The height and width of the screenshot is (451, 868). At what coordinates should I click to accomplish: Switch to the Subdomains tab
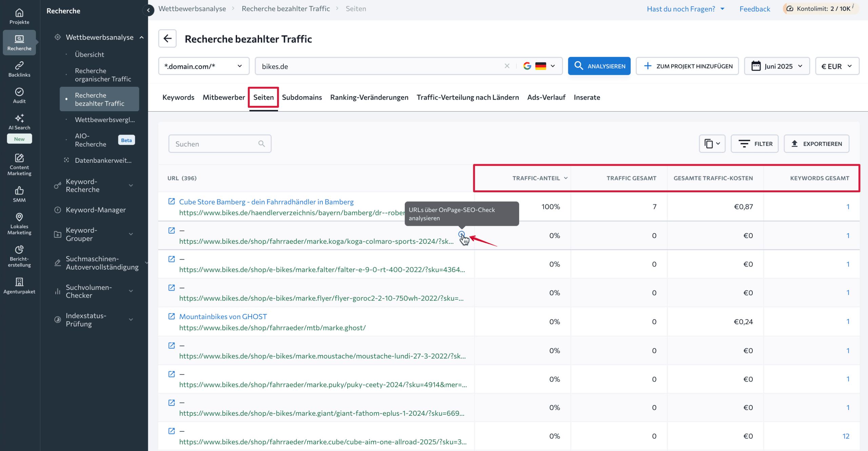(302, 97)
